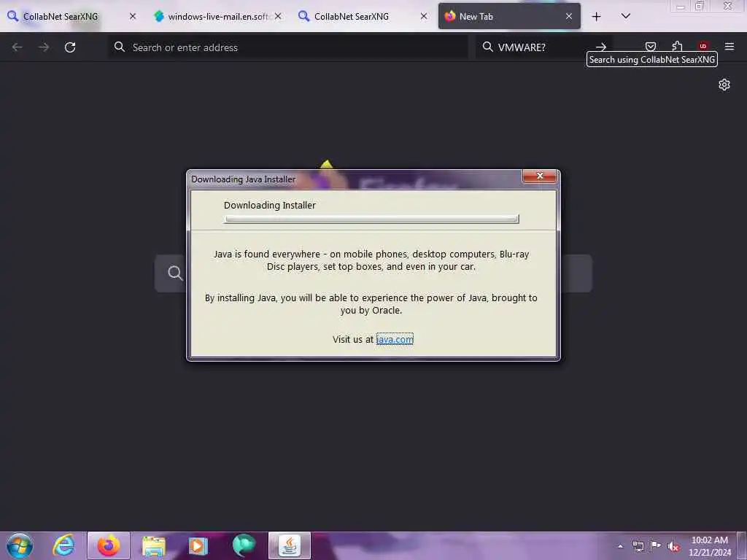This screenshot has height=560, width=747.
Task: Close the Downloading Java Installer dialog
Action: [x=539, y=176]
